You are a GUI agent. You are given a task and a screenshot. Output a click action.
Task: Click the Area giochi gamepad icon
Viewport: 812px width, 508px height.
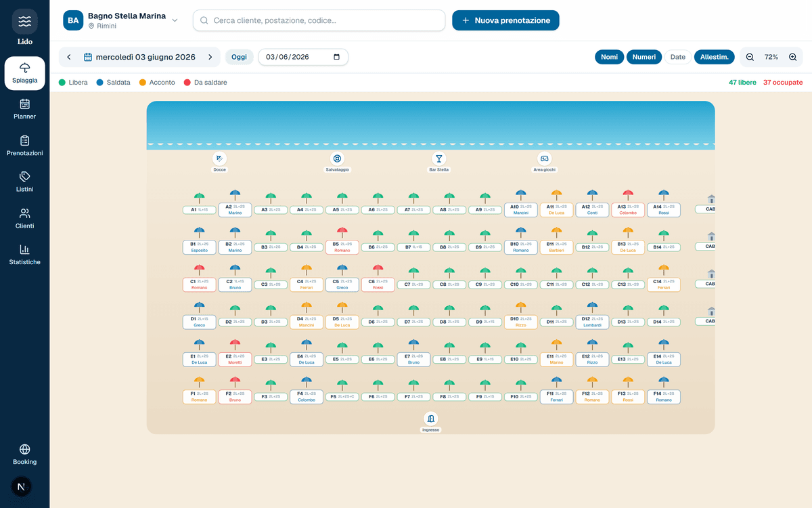point(544,158)
